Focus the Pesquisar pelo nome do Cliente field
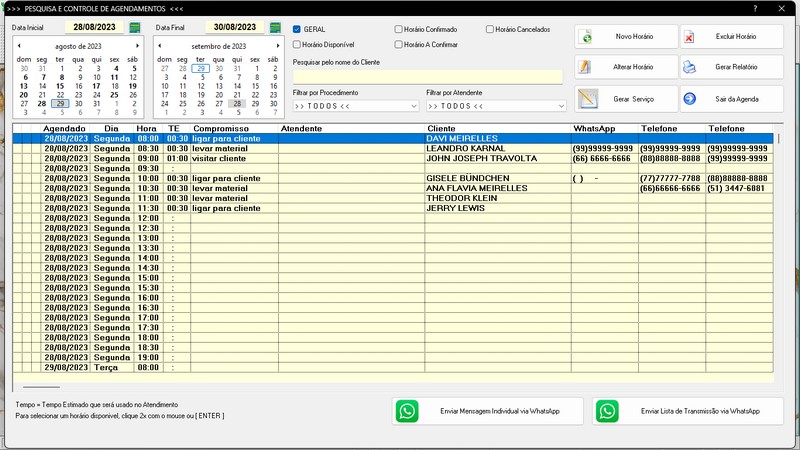The width and height of the screenshot is (800, 450). pos(428,77)
